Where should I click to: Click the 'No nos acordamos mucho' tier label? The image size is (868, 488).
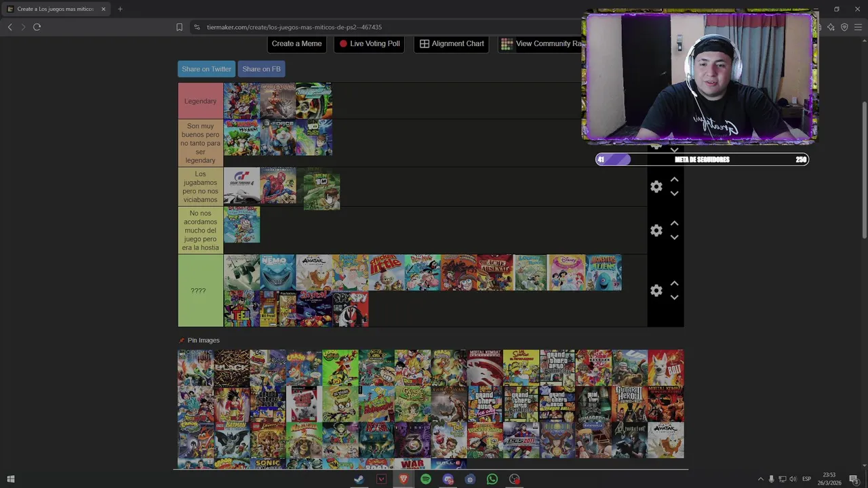[200, 230]
